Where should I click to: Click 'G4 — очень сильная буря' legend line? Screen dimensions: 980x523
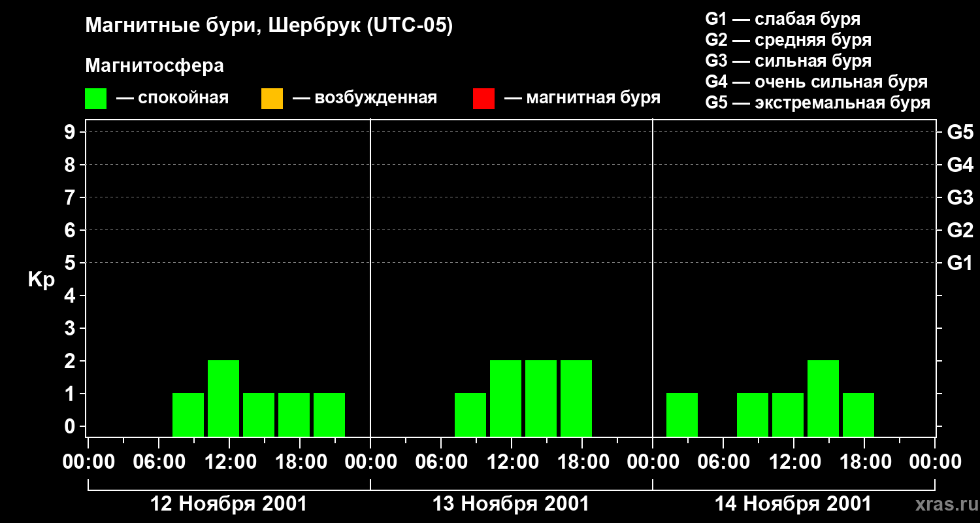tap(817, 82)
